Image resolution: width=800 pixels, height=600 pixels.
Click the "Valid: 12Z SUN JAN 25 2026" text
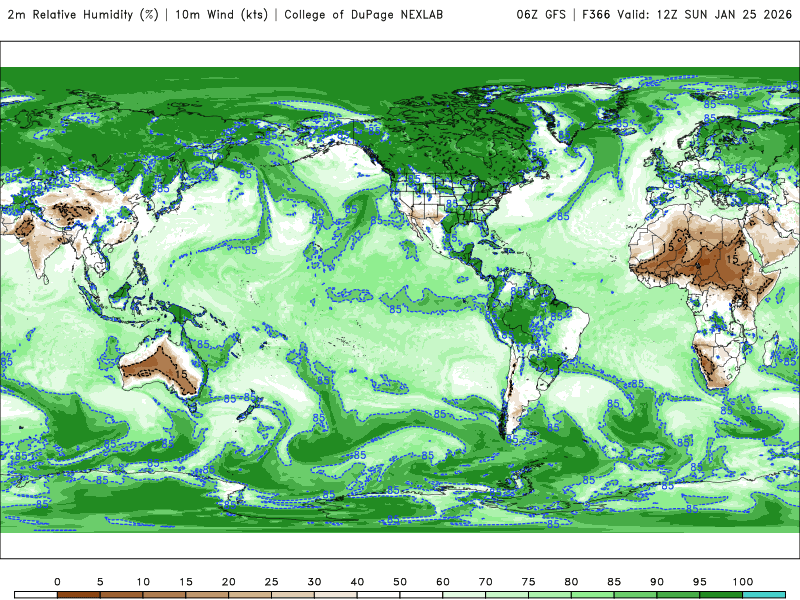[x=705, y=15]
